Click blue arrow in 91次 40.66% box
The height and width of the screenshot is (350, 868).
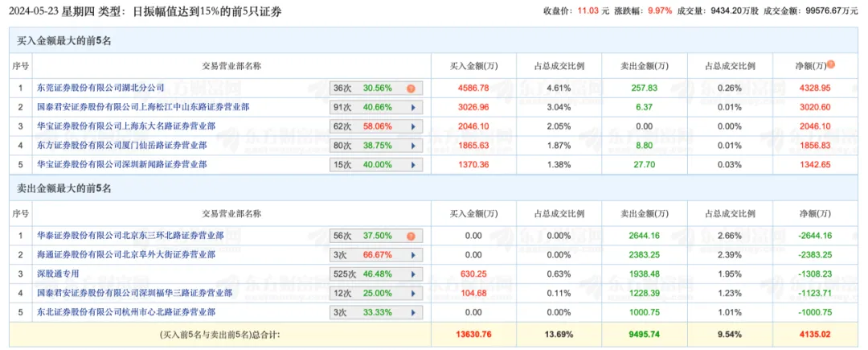pyautogui.click(x=413, y=107)
